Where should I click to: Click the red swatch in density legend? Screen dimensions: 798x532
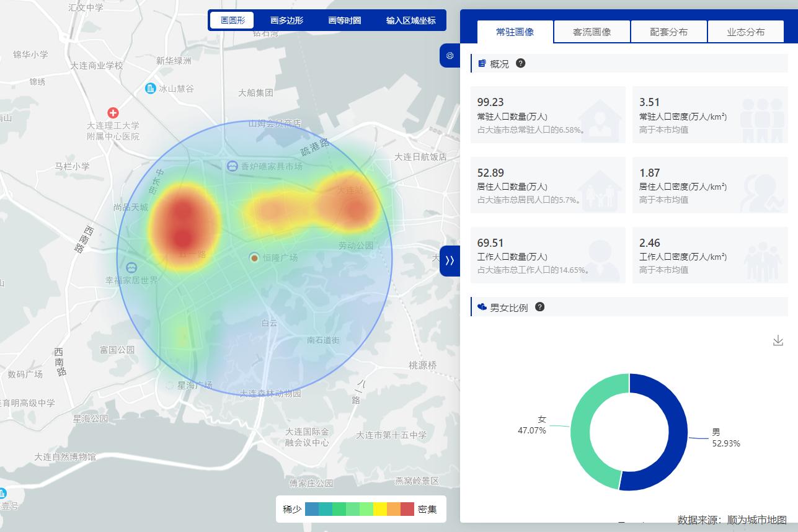[407, 509]
